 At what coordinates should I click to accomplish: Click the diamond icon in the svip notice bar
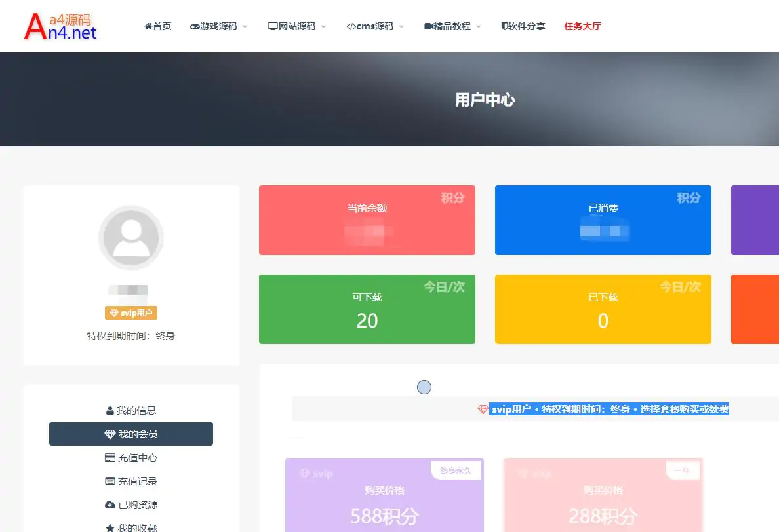tap(483, 409)
